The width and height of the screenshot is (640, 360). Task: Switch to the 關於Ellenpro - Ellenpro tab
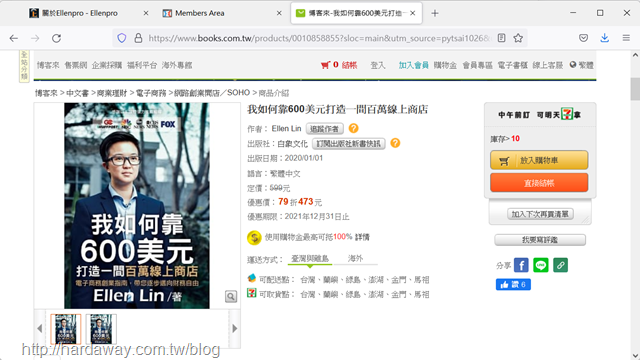79,13
